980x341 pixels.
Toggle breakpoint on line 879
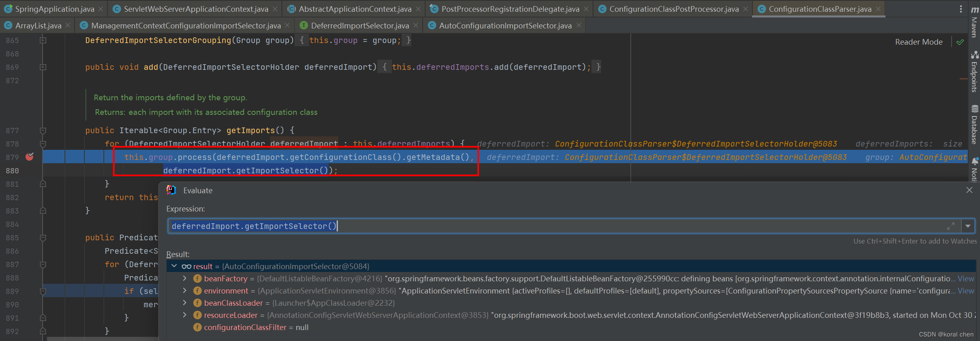(x=30, y=157)
